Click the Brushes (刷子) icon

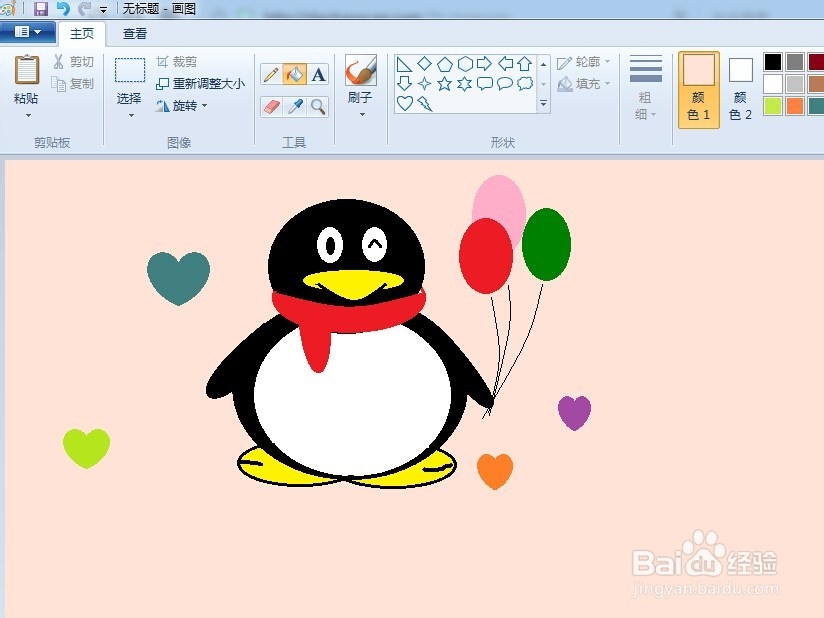pos(360,70)
